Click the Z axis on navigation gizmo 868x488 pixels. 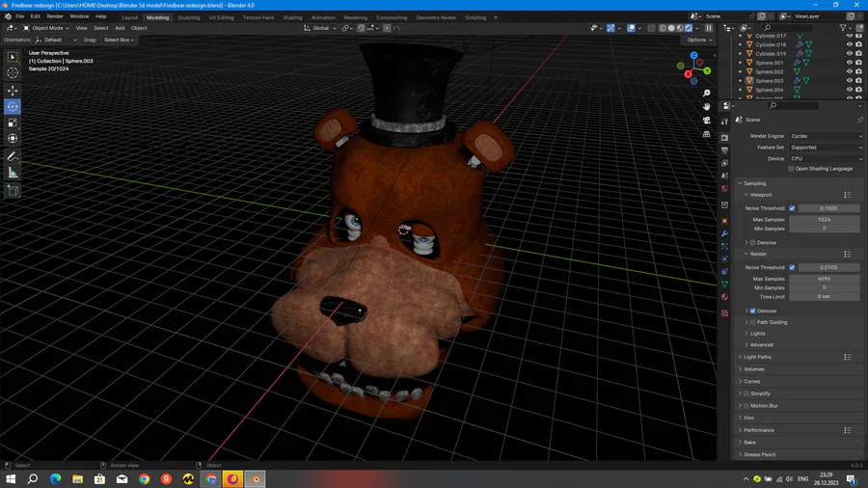(693, 55)
